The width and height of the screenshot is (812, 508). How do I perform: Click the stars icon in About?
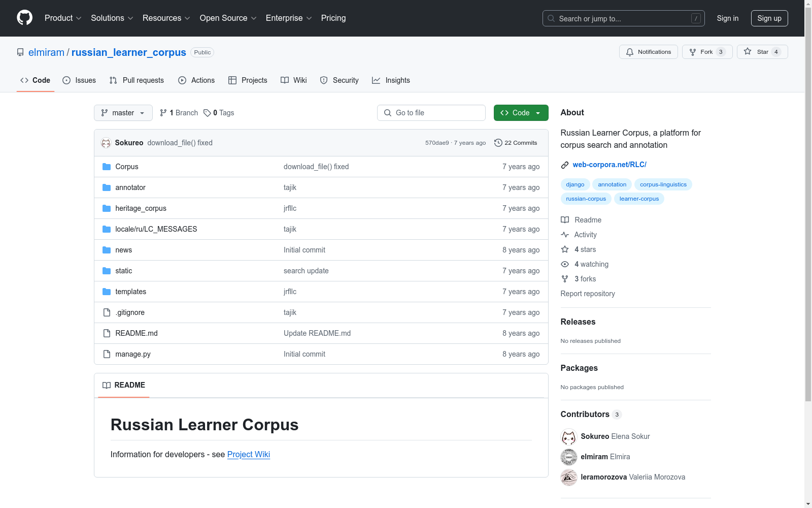[x=565, y=249]
